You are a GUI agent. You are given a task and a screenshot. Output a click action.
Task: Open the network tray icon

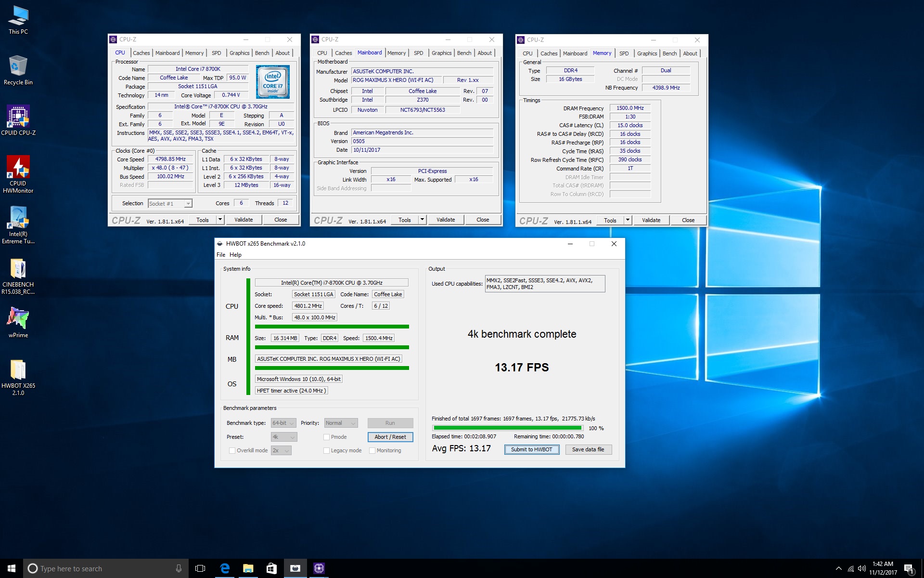pos(850,568)
